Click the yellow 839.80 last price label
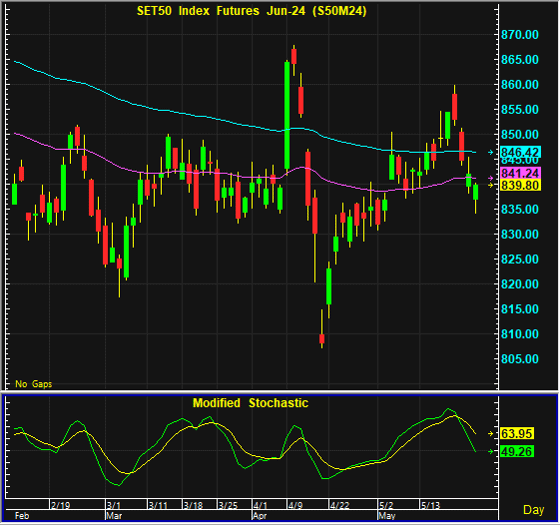The height and width of the screenshot is (525, 560). coord(520,185)
